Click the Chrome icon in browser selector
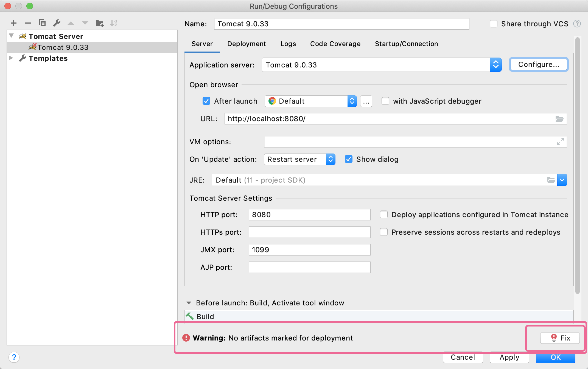The width and height of the screenshot is (588, 369). click(272, 101)
